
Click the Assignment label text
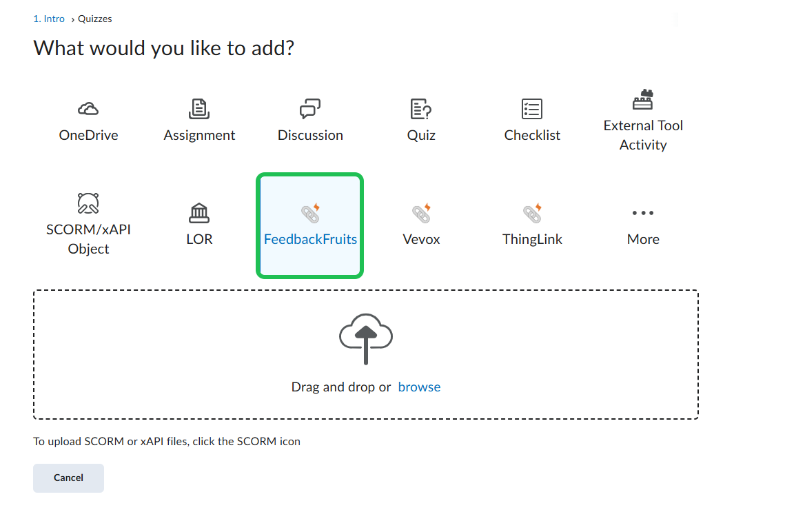click(199, 136)
